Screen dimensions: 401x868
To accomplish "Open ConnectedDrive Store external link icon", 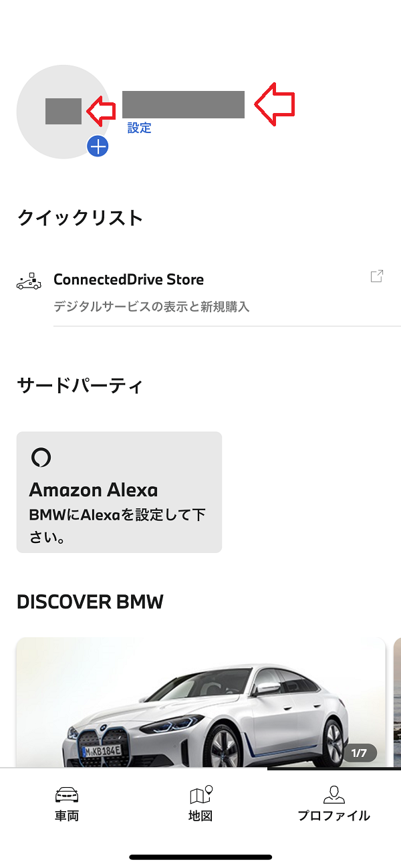I will point(377,276).
